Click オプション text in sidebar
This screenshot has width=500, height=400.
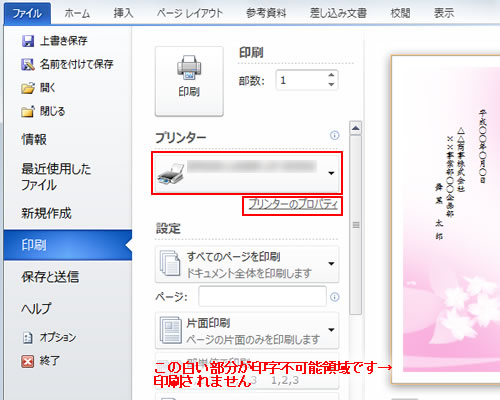pos(58,337)
